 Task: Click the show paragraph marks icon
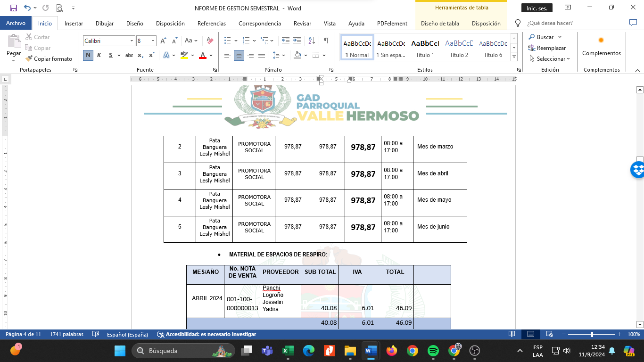click(326, 41)
